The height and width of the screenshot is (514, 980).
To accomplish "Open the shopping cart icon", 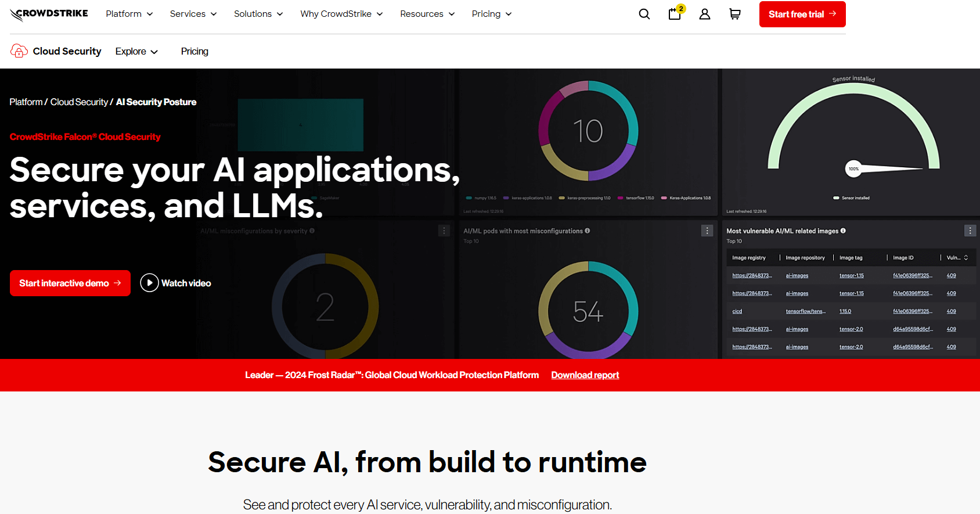I will [x=735, y=14].
